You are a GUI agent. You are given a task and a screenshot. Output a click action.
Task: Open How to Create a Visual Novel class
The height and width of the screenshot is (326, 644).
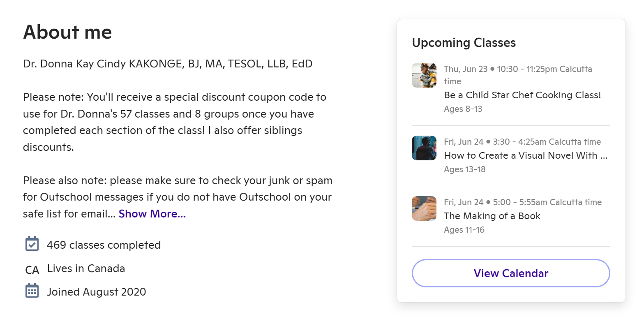525,155
